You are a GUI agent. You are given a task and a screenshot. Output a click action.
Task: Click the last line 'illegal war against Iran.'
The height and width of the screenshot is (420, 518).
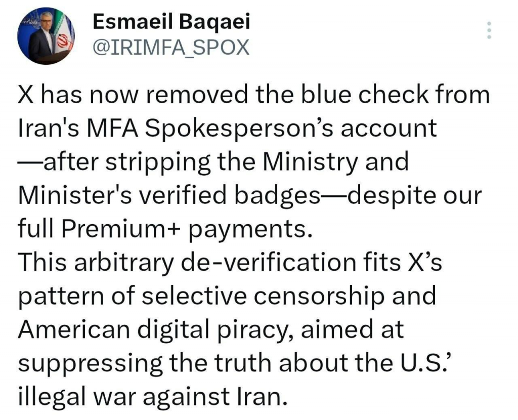(153, 397)
